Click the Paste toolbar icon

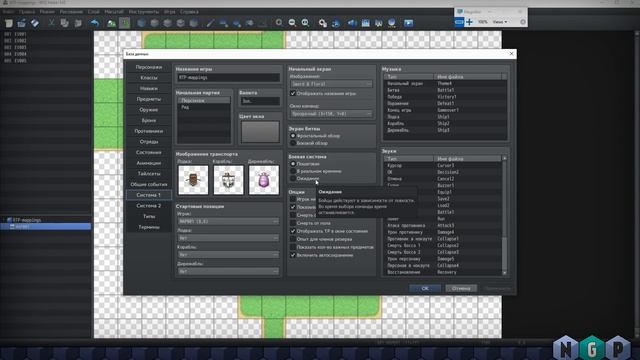click(x=78, y=23)
